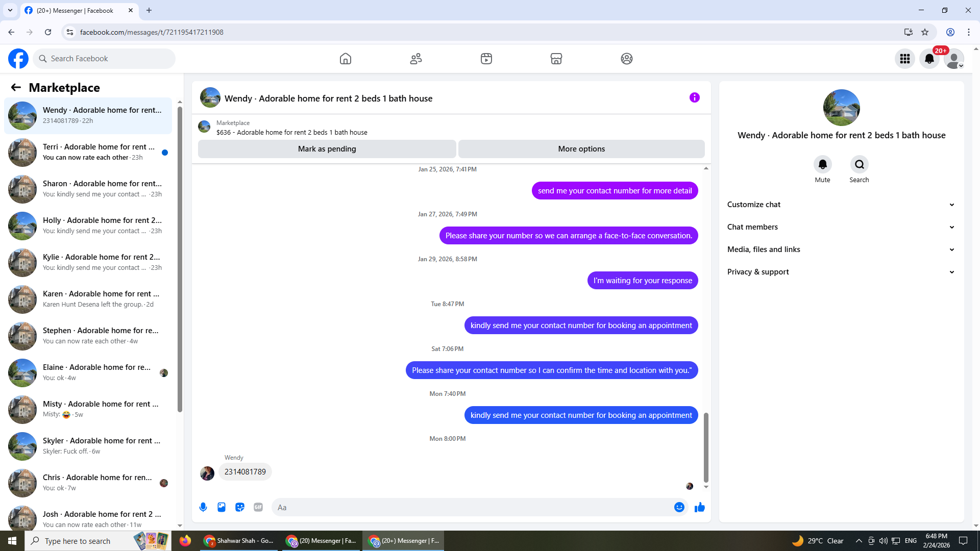Mute this Wendy conversation

(x=822, y=165)
